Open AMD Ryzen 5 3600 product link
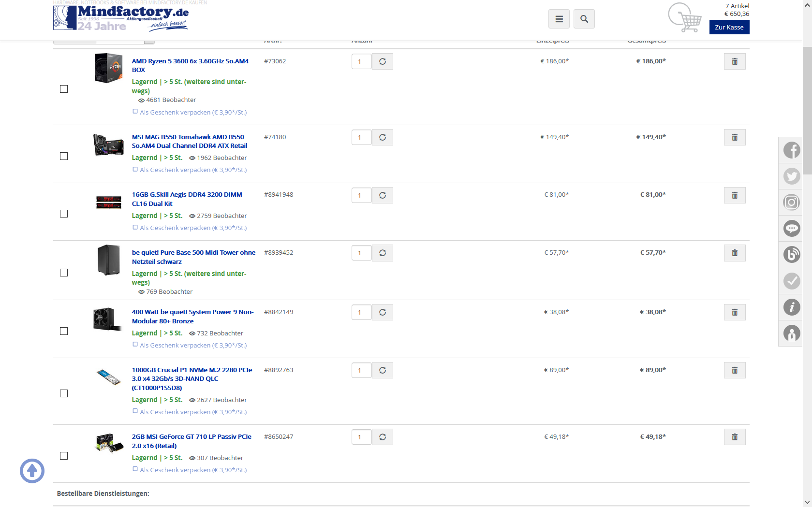 click(190, 65)
